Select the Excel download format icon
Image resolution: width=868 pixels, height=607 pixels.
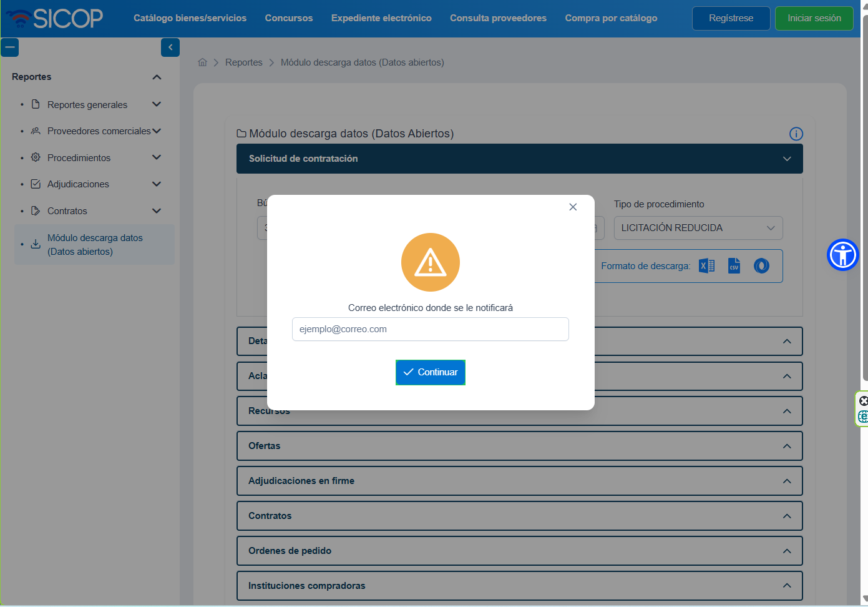706,265
